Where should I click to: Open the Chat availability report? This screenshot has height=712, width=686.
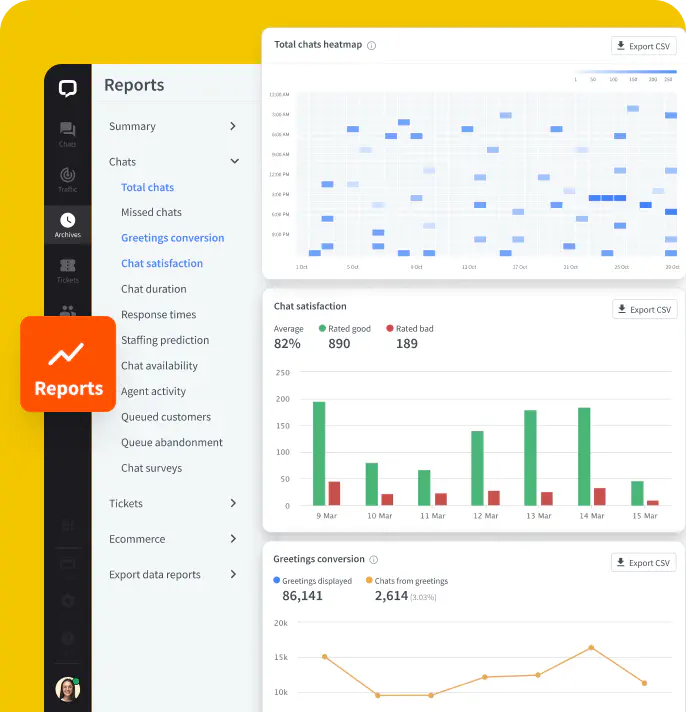pyautogui.click(x=159, y=366)
